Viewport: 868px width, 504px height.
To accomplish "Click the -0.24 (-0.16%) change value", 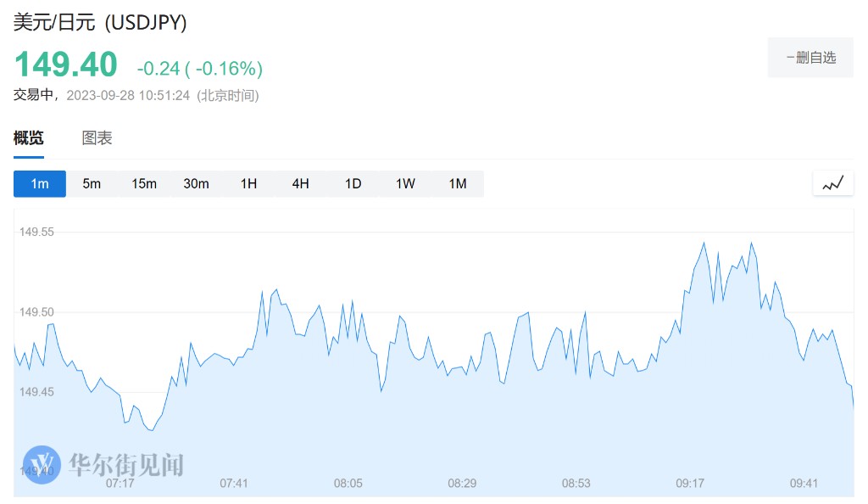I will [200, 68].
